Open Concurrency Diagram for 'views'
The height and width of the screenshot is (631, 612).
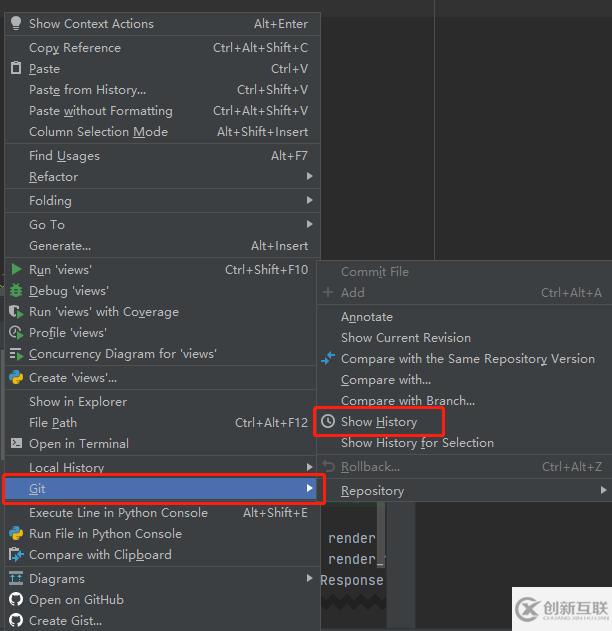pyautogui.click(x=162, y=354)
